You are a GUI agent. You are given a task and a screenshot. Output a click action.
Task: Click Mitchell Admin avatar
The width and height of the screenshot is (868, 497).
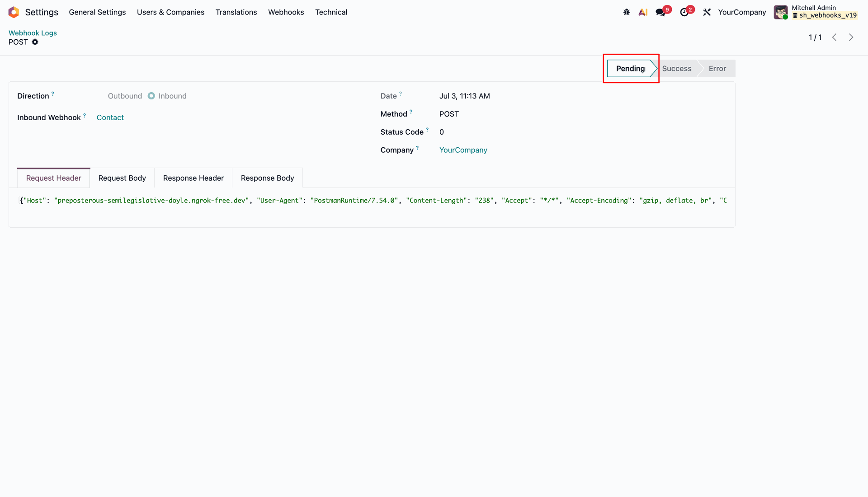[781, 12]
